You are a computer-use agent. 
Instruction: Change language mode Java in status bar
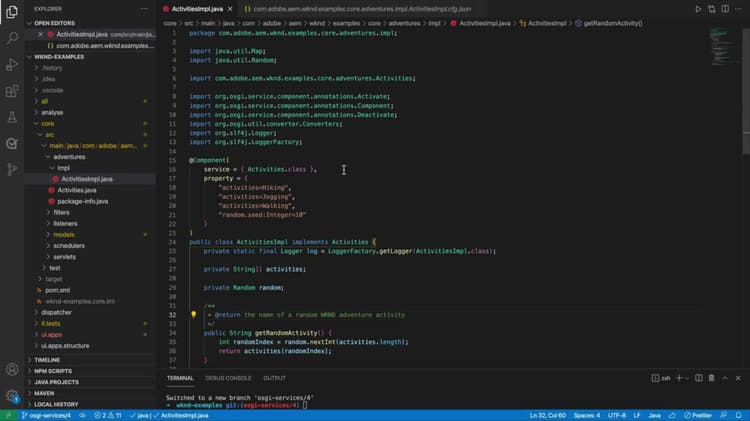[654, 415]
